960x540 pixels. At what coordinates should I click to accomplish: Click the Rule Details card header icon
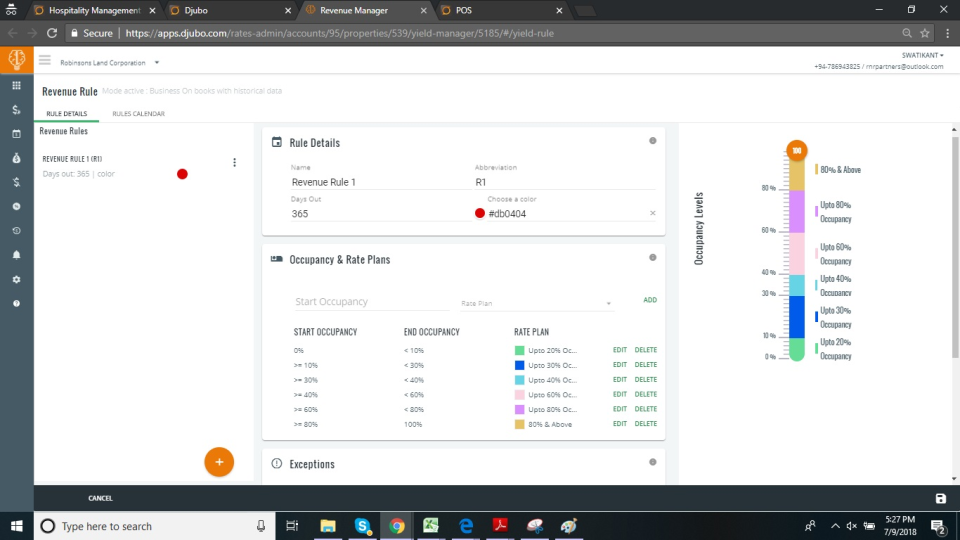click(277, 142)
